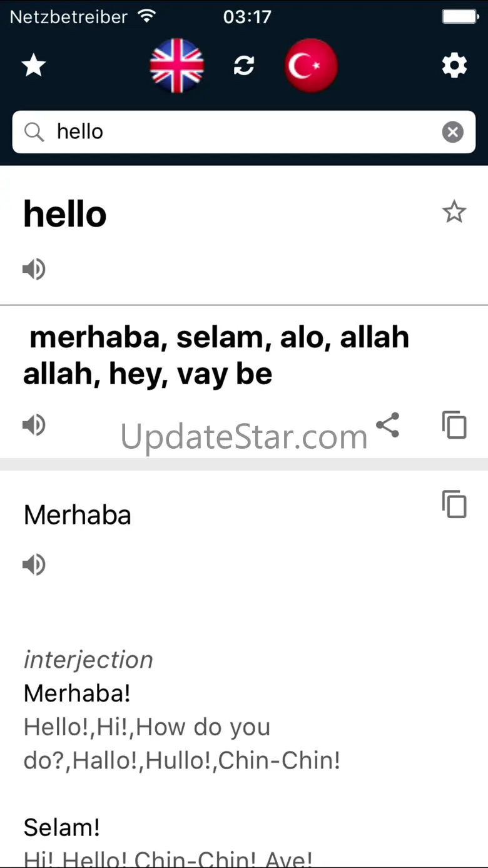Open the app settings gear
Screen dimensions: 488x868
pyautogui.click(x=455, y=65)
